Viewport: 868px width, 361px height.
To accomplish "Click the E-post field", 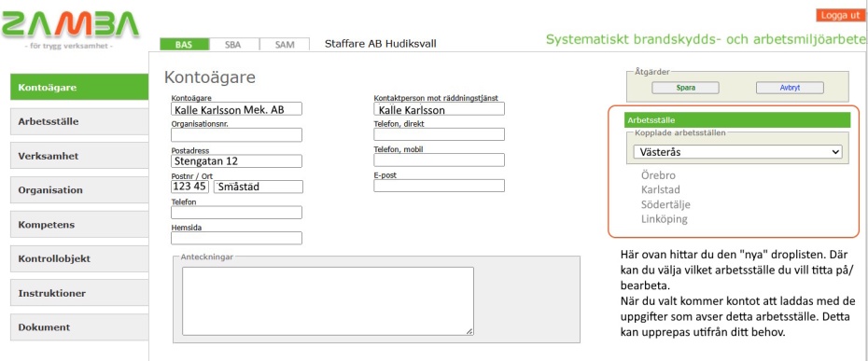I will click(439, 186).
